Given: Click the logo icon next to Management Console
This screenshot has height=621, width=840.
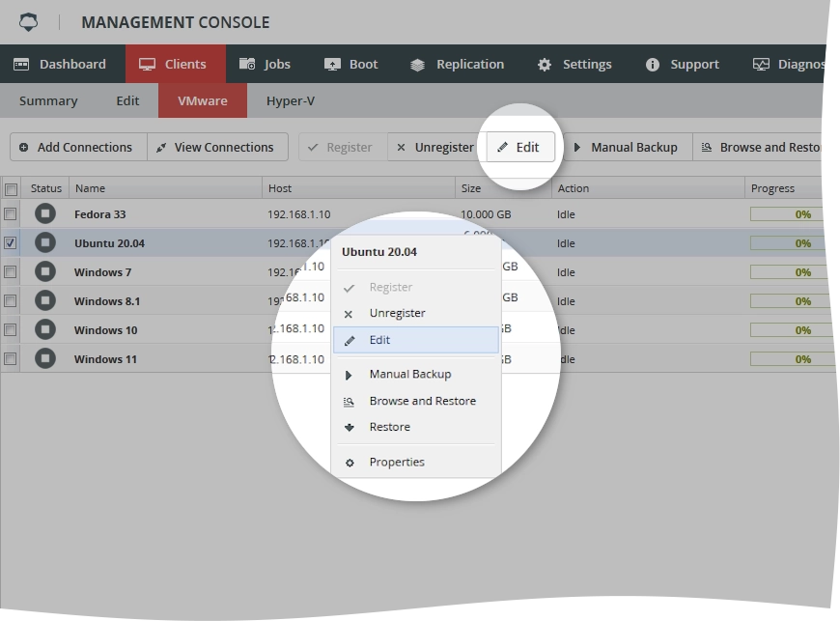Looking at the screenshot, I should click(28, 22).
